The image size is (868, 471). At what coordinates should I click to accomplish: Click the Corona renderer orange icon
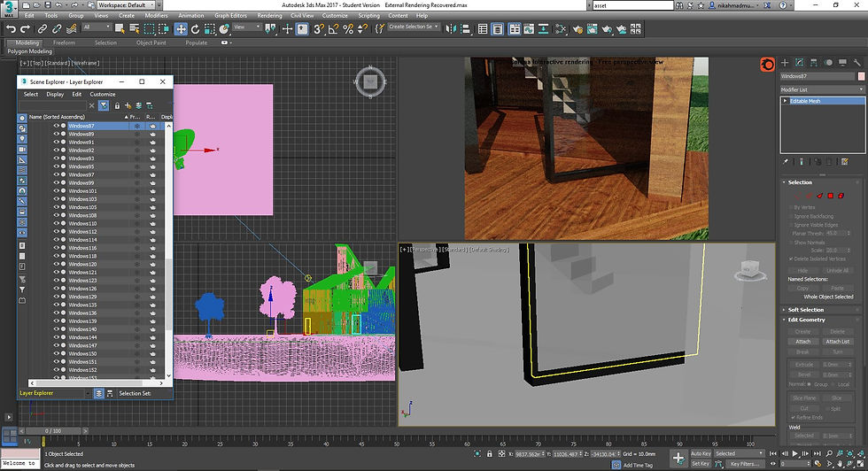tap(767, 65)
